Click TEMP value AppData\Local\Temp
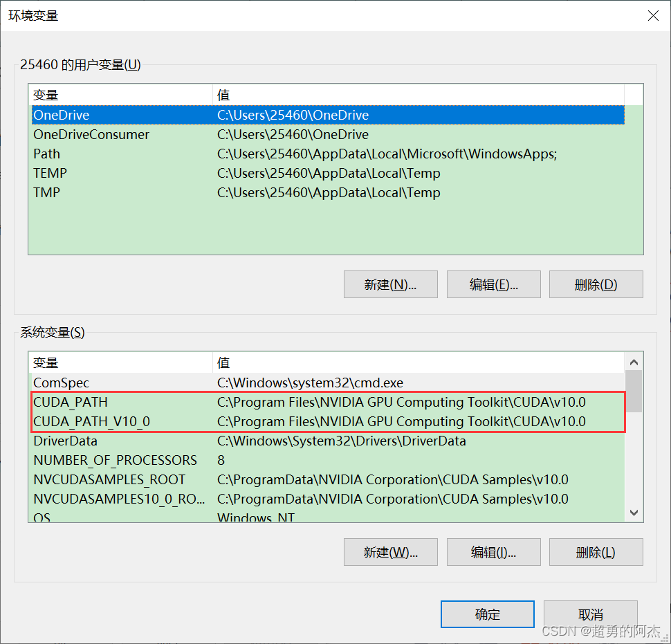 (x=329, y=173)
